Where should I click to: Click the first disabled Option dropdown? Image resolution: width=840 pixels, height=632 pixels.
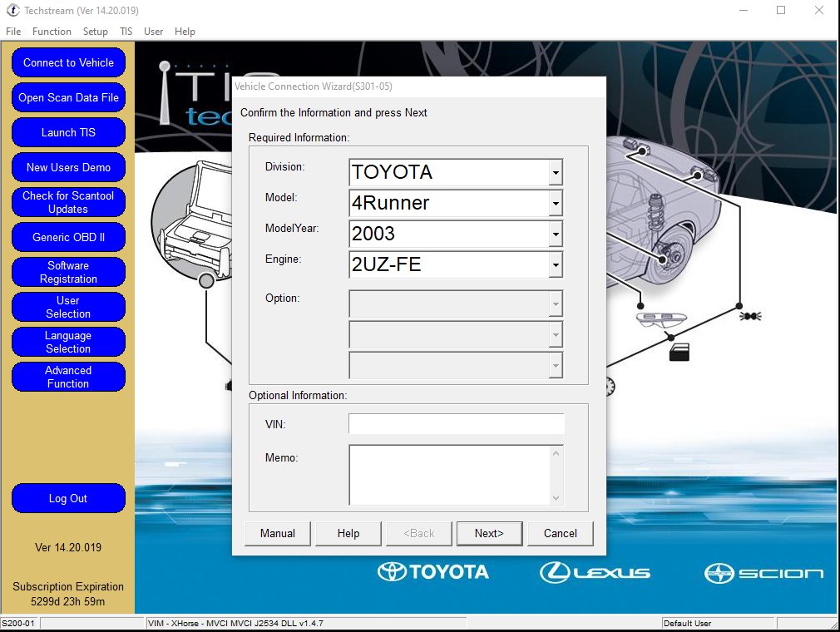pos(456,304)
